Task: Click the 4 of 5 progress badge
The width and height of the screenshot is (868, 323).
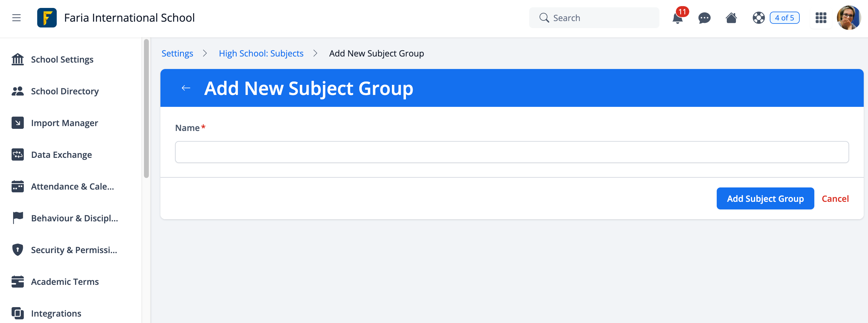Action: coord(784,18)
